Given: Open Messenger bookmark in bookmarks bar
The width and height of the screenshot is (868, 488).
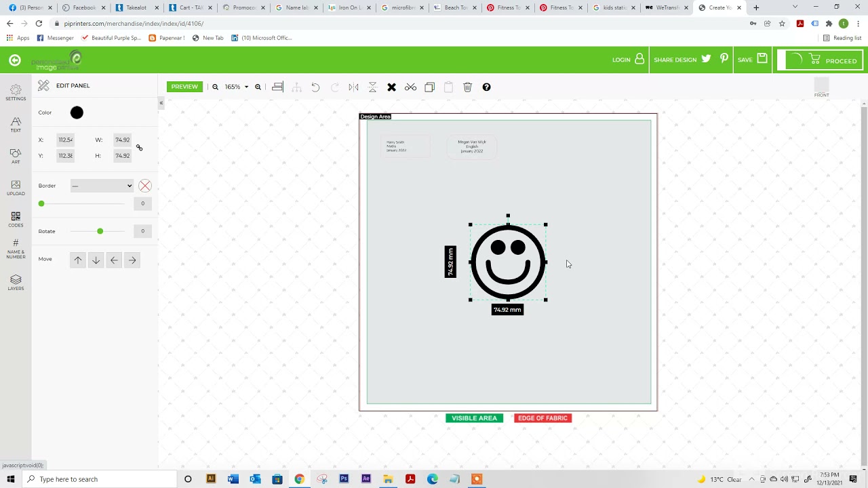Looking at the screenshot, I should (55, 38).
